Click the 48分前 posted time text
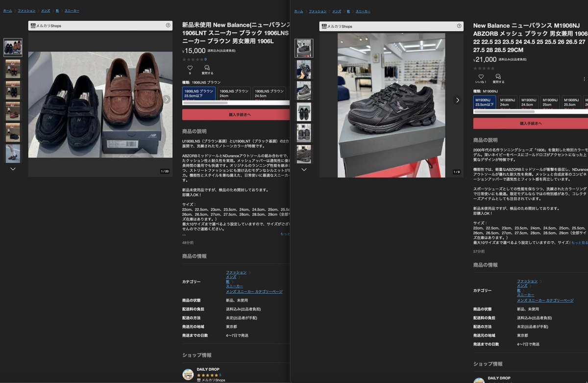 188,243
